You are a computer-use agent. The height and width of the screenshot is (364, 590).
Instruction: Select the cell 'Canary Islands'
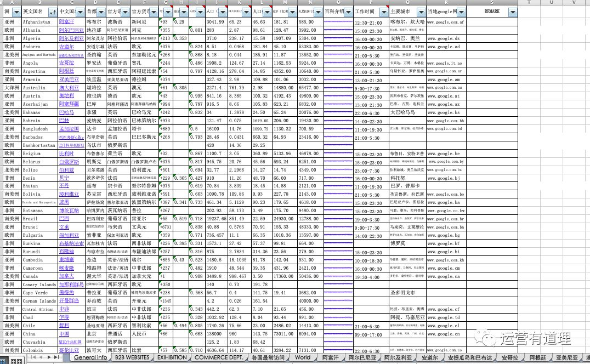tap(39, 285)
